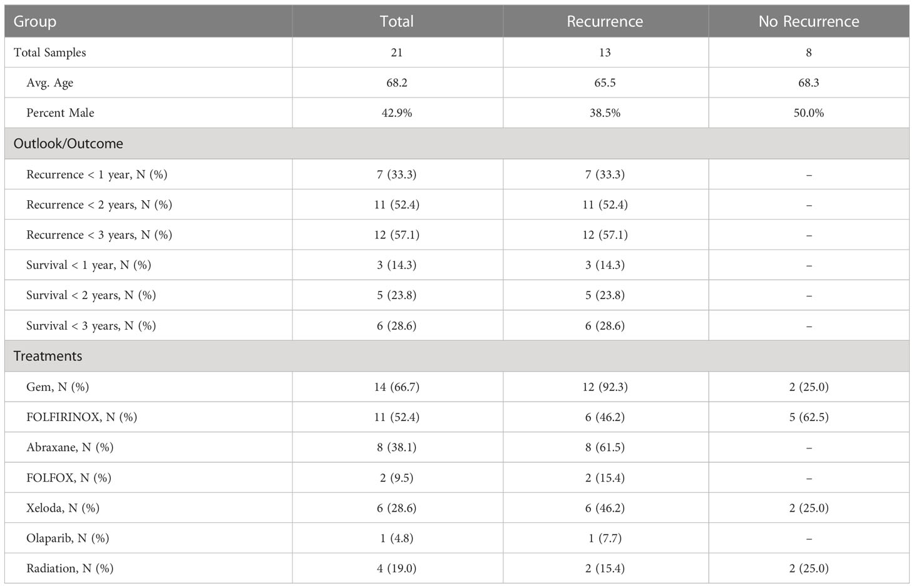Select FOLFIRINOX no recurrence value 5 (62.5)

pos(809,417)
